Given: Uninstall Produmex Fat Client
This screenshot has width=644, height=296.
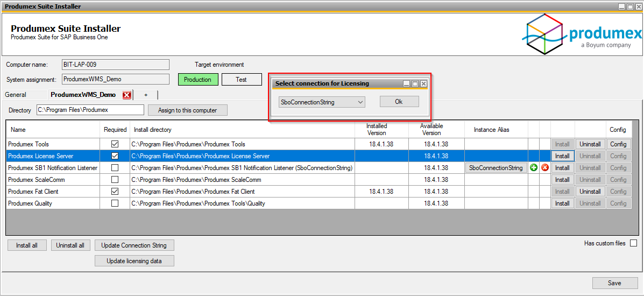Looking at the screenshot, I should pyautogui.click(x=590, y=192).
